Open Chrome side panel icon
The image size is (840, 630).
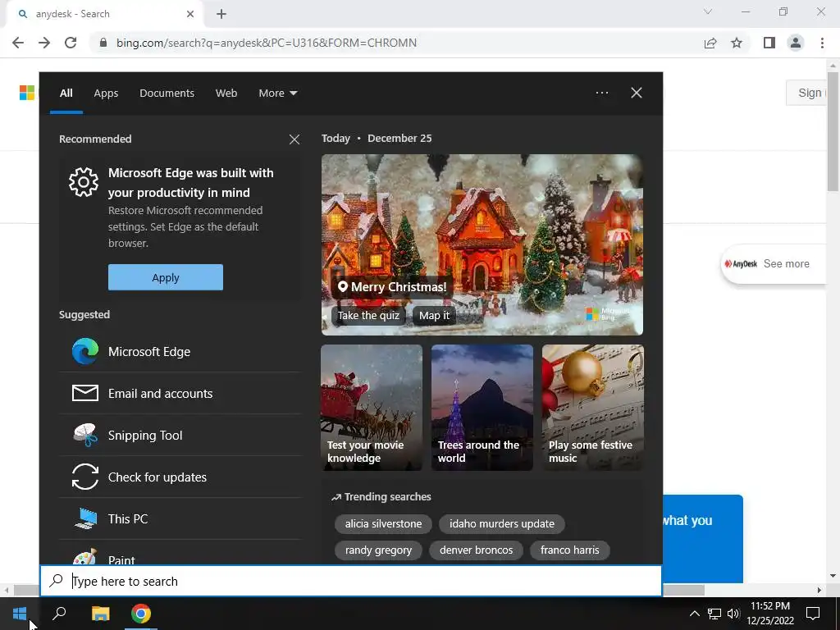769,43
